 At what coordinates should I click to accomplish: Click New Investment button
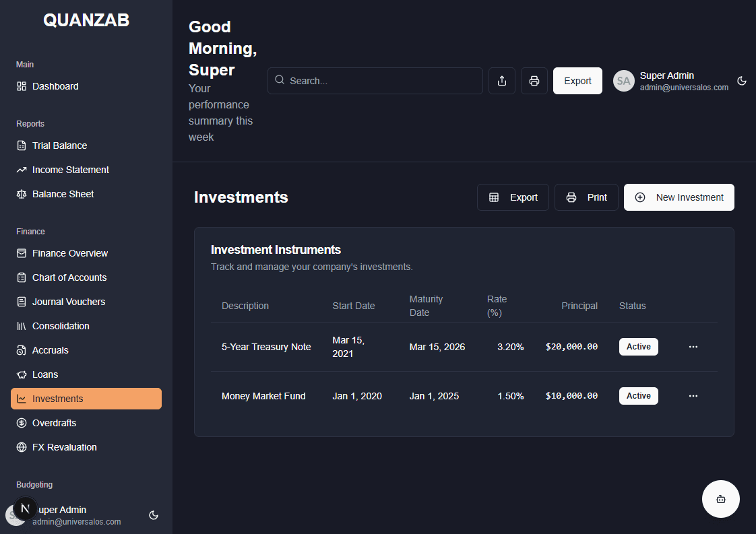tap(679, 197)
